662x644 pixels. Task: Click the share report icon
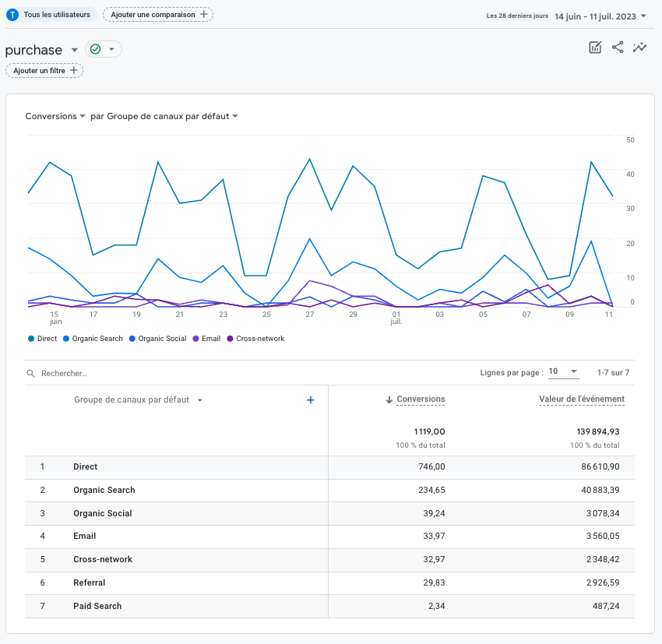point(618,48)
